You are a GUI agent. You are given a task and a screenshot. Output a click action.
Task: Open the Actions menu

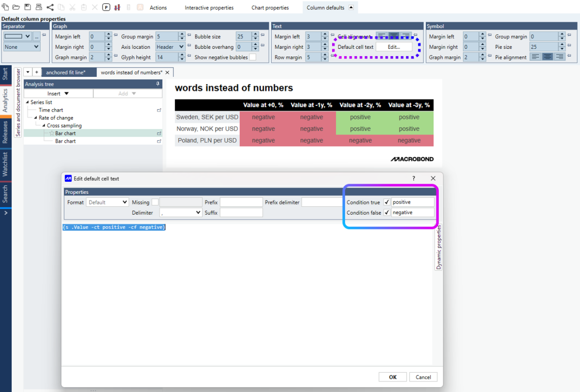tap(158, 8)
